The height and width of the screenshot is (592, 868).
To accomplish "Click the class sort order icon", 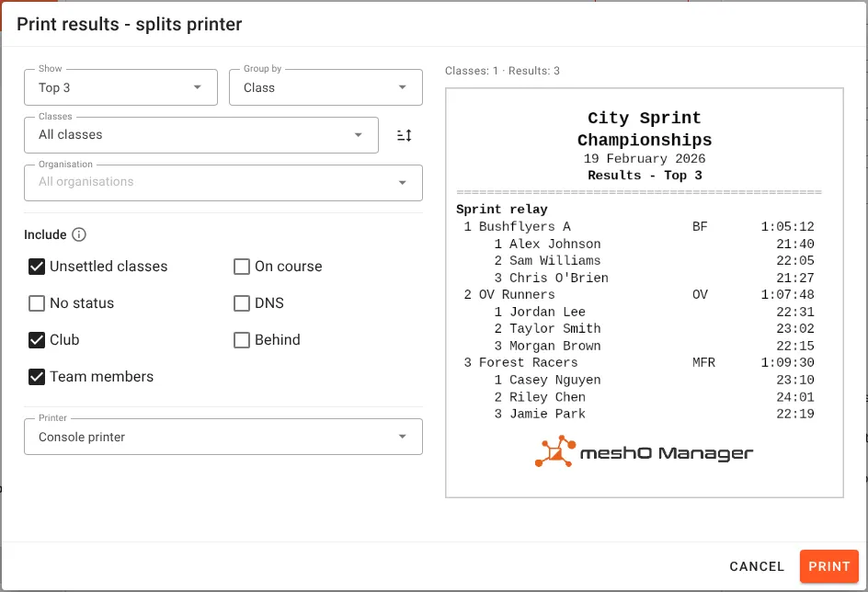I will (404, 135).
